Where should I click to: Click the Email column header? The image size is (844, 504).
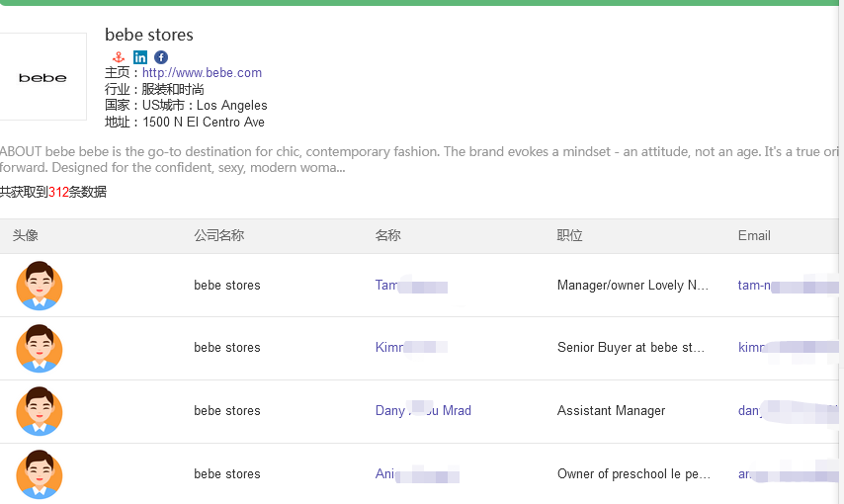[x=754, y=236]
